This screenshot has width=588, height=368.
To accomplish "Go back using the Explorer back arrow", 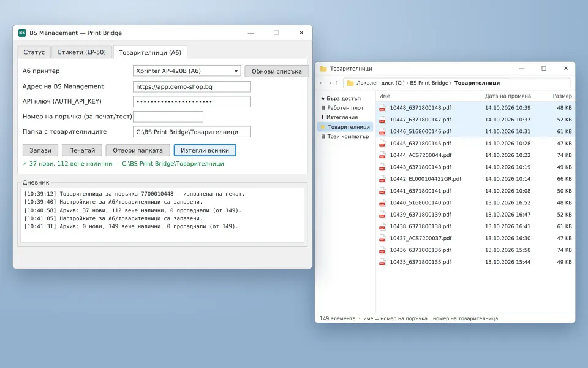I will [322, 83].
